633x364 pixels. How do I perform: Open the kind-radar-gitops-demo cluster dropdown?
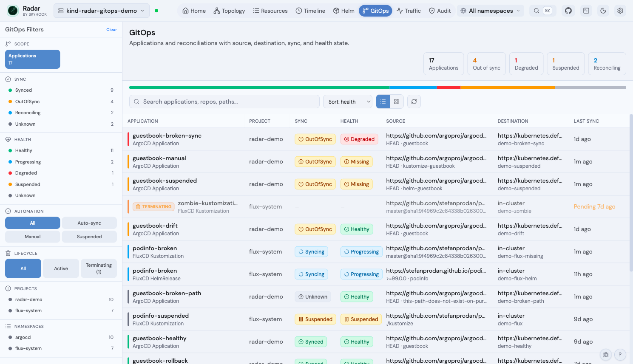[x=102, y=11]
